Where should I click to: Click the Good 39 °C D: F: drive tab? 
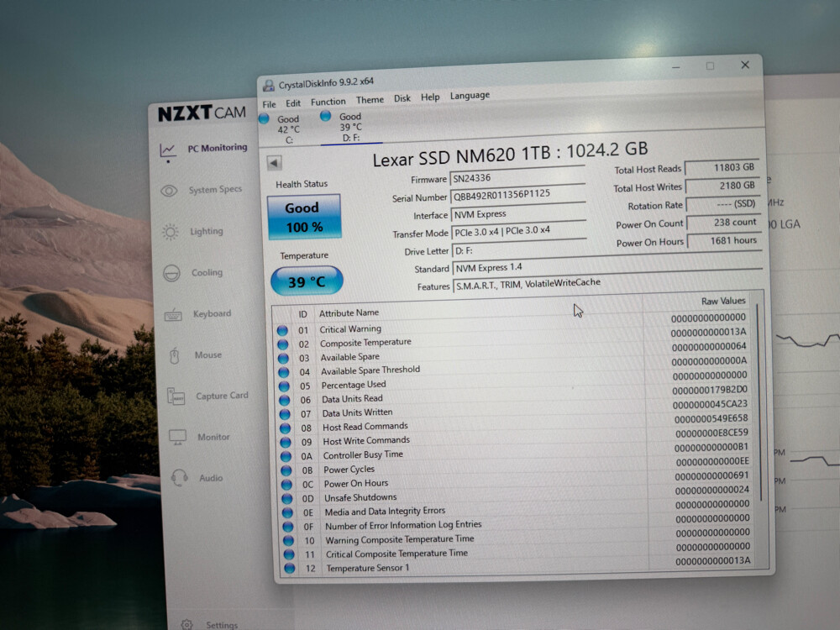[351, 127]
